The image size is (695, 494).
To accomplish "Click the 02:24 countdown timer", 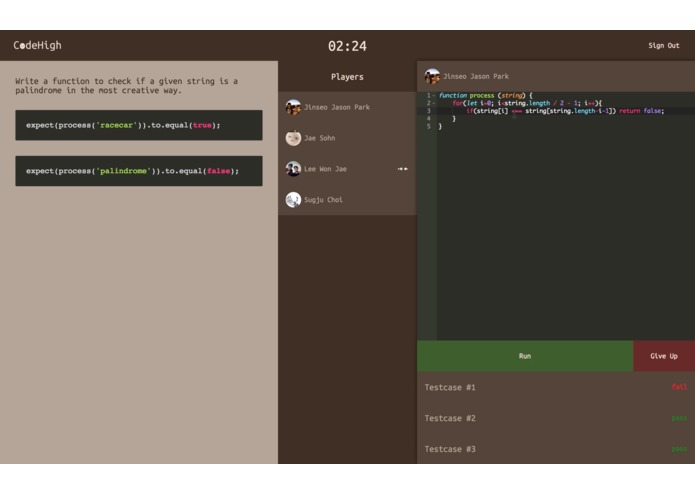I will [347, 46].
